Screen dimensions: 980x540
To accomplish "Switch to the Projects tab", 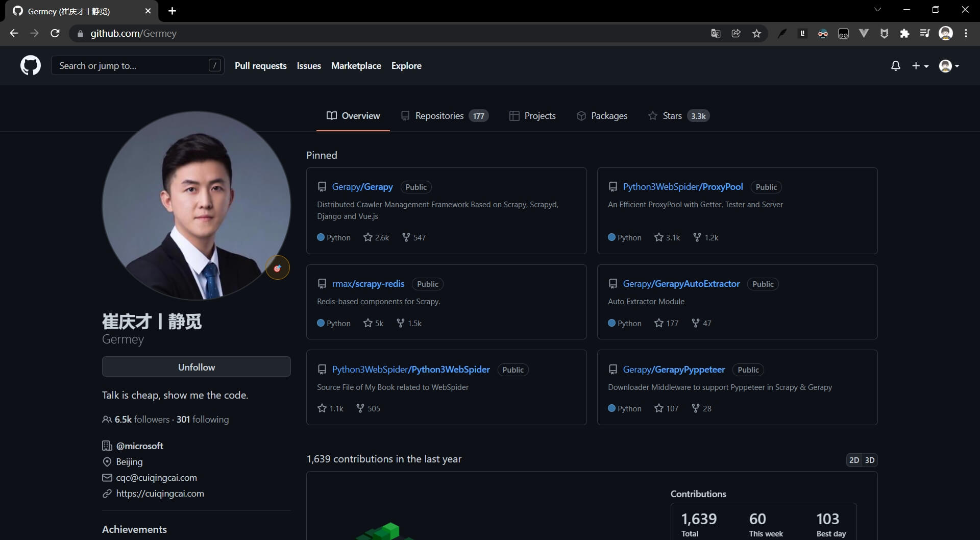I will tap(532, 116).
